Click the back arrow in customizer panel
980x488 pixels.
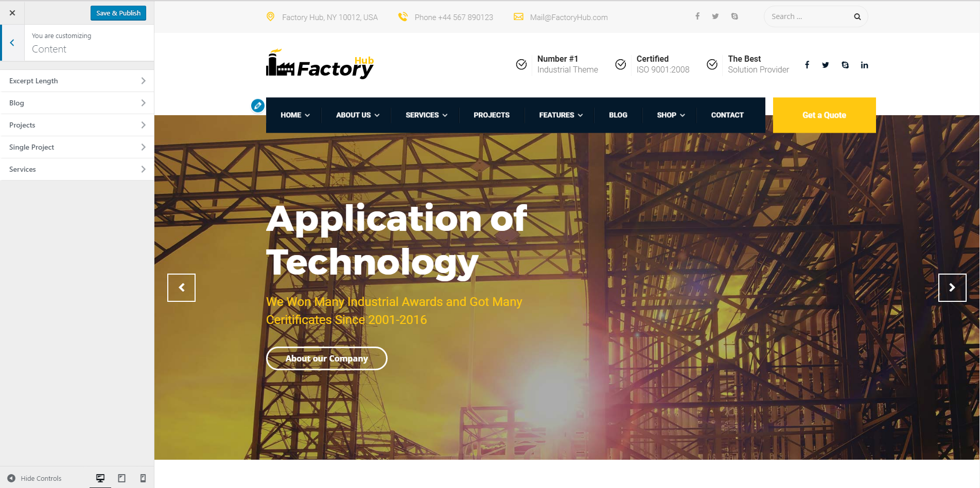12,43
